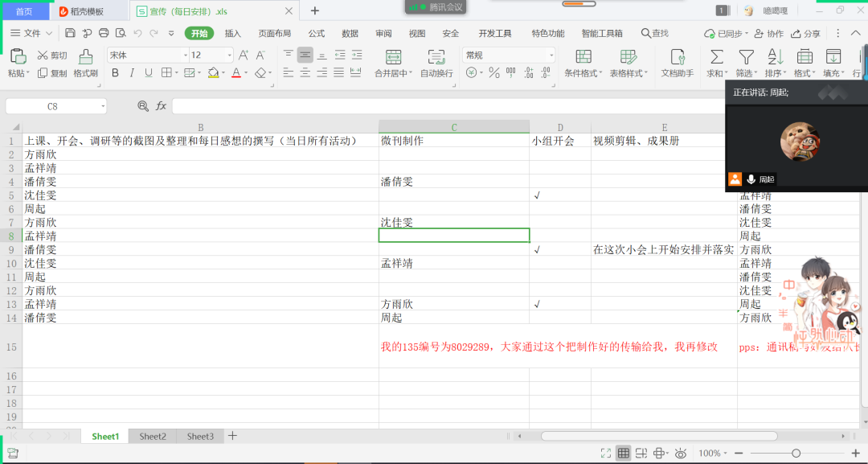Viewport: 868px width, 464px height.
Task: Click the 查找 search button
Action: [655, 33]
